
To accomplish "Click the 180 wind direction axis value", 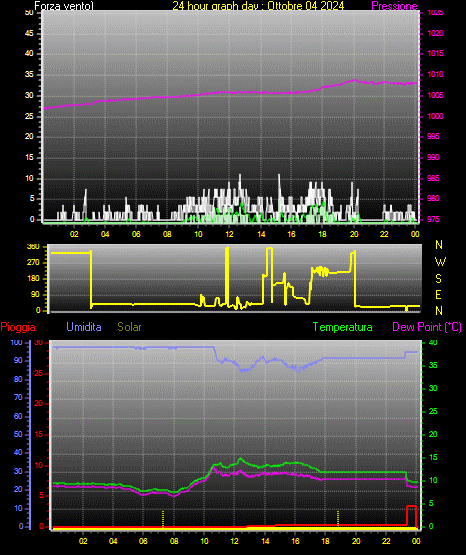I will [33, 279].
